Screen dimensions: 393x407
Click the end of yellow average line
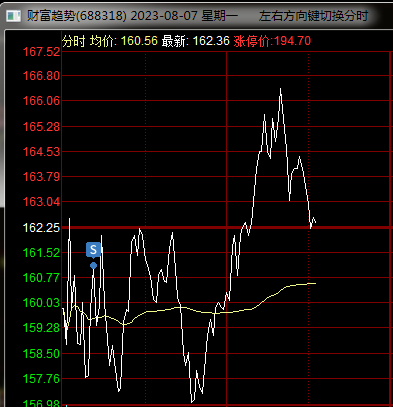315,283
